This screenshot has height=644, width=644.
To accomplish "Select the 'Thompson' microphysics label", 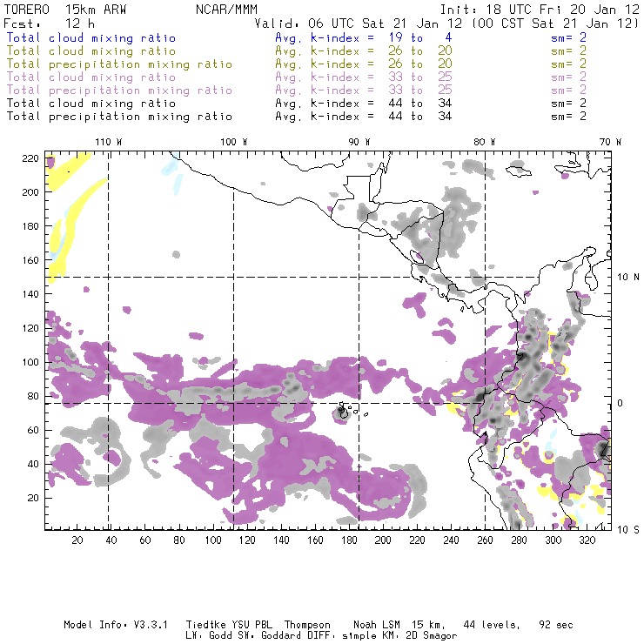I will coord(307,625).
